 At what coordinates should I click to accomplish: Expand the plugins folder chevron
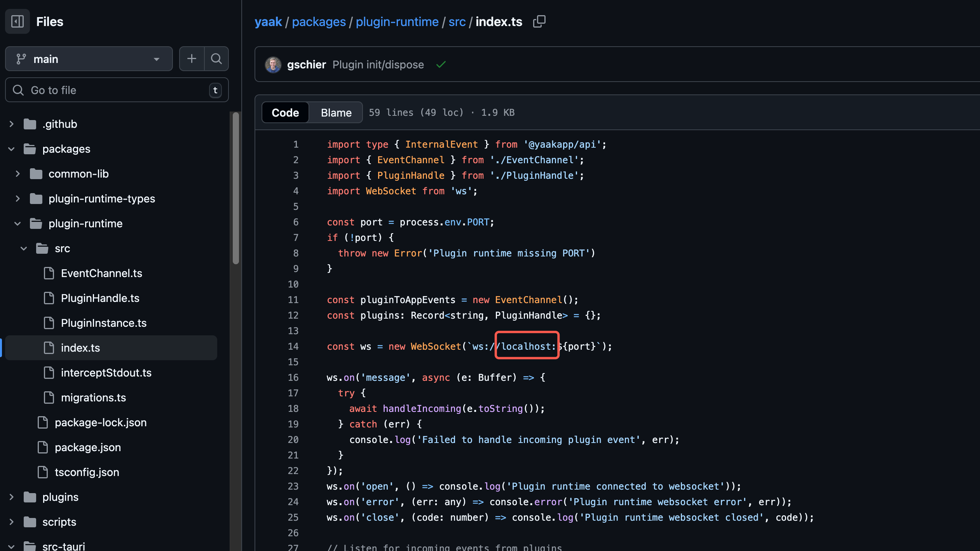[x=11, y=497]
